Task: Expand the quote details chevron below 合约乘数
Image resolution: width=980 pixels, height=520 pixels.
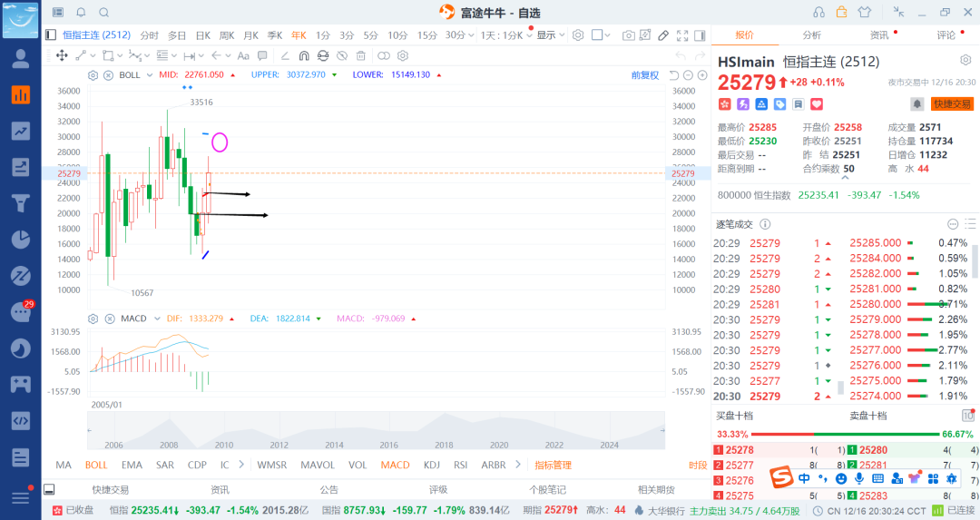Action: pyautogui.click(x=845, y=178)
